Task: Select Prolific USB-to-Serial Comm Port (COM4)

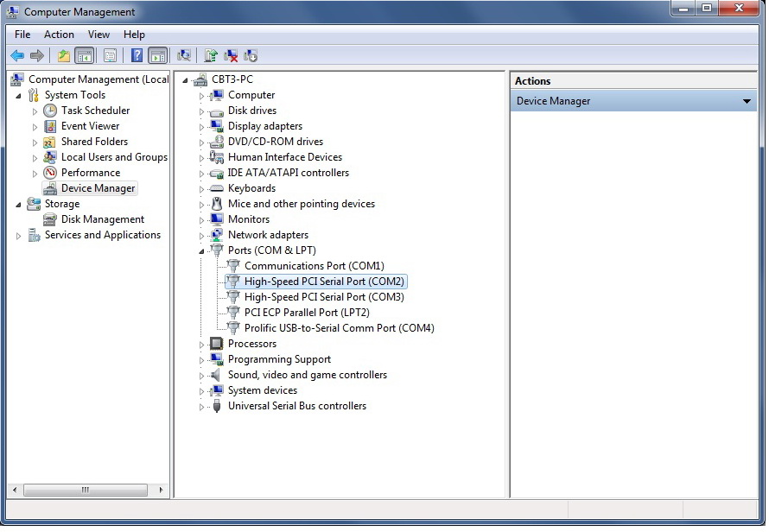Action: (x=340, y=328)
